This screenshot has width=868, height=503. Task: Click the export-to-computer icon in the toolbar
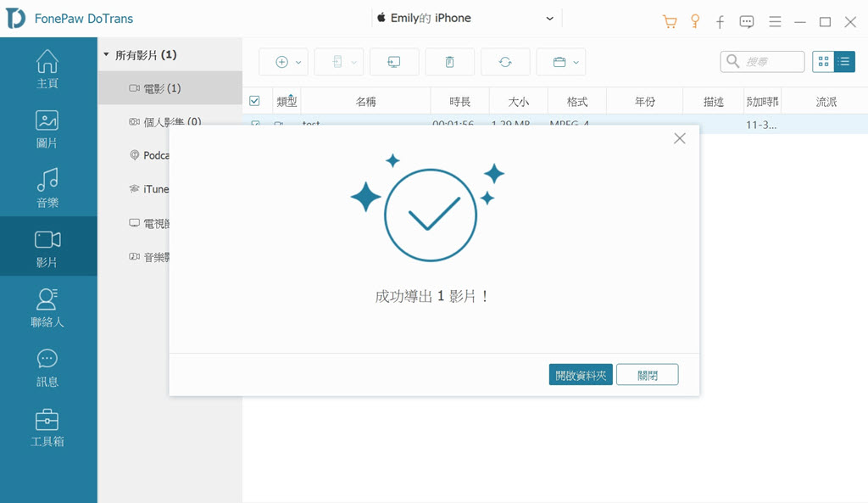click(x=394, y=61)
